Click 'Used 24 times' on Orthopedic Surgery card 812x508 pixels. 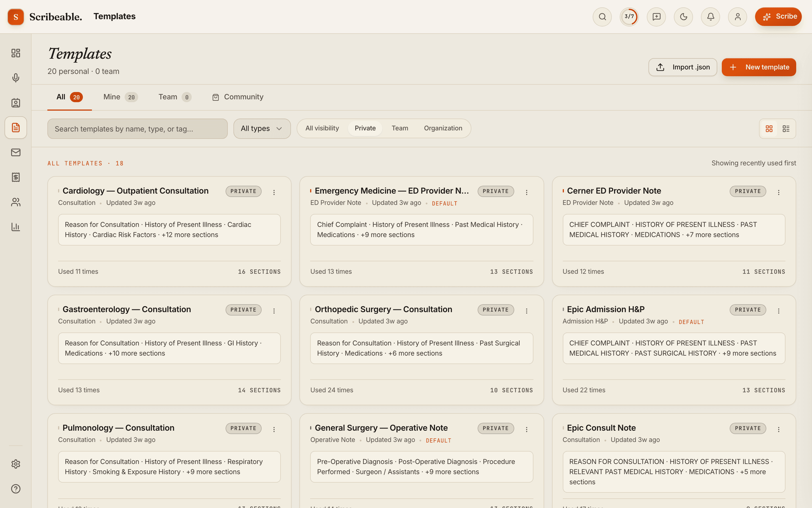[x=332, y=390]
